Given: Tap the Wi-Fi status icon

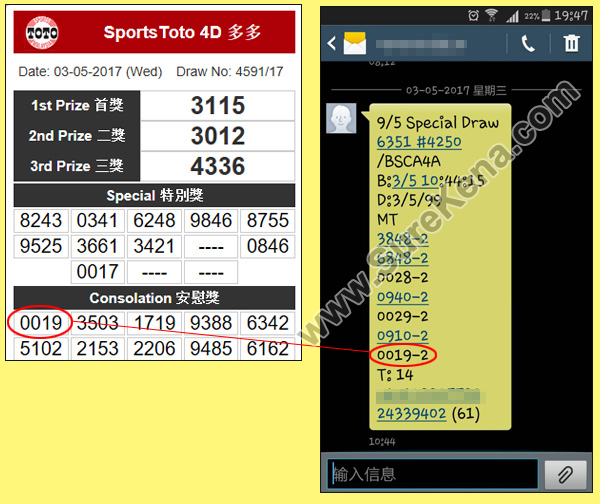Looking at the screenshot, I should pyautogui.click(x=491, y=15).
